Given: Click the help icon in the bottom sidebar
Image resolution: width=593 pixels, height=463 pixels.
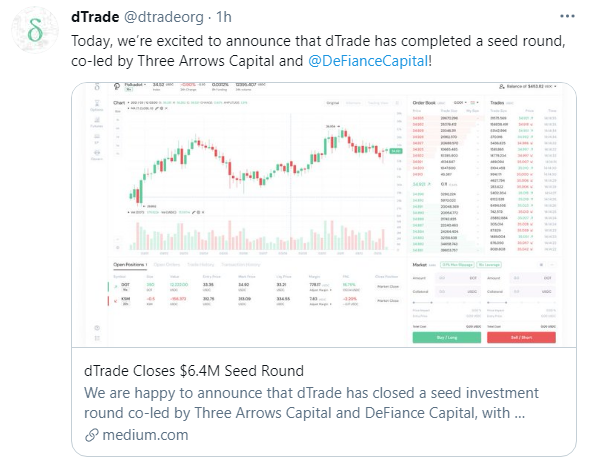Looking at the screenshot, I should (97, 328).
